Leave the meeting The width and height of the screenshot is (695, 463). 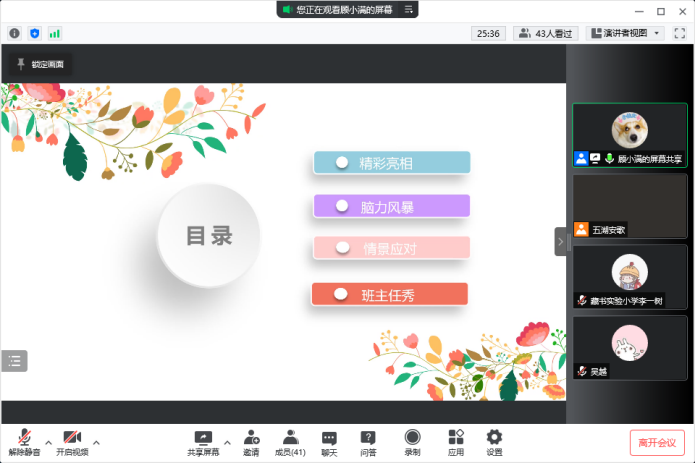(x=657, y=443)
